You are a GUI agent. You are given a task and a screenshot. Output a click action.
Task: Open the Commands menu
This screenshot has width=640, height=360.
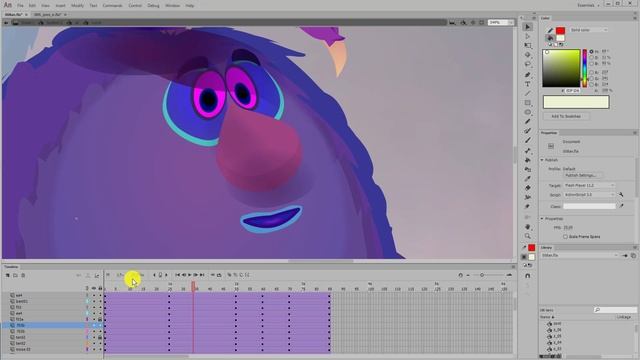112,6
